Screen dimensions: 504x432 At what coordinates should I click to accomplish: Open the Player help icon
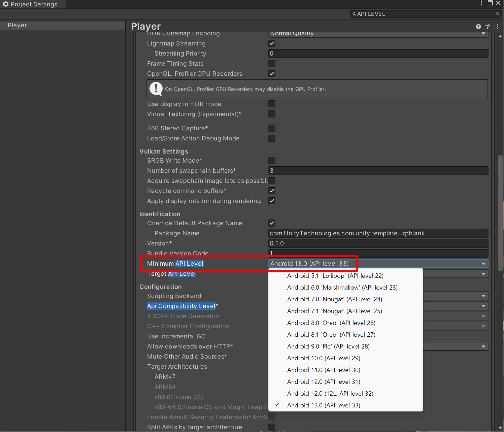click(478, 27)
